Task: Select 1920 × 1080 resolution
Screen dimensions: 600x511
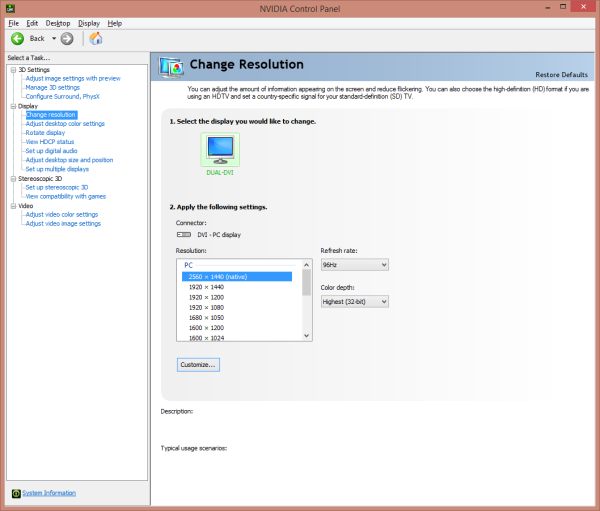Action: pos(206,308)
